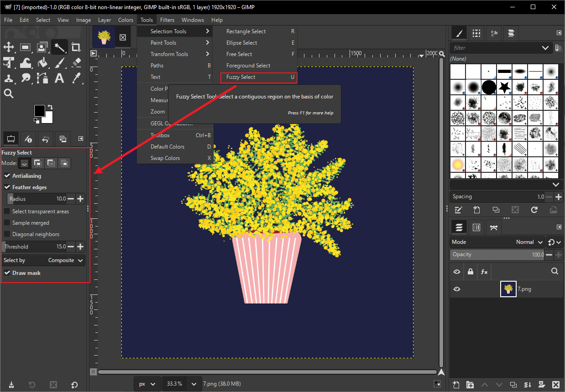The image size is (565, 392).
Task: Choose the Eraser tool
Action: 76,63
